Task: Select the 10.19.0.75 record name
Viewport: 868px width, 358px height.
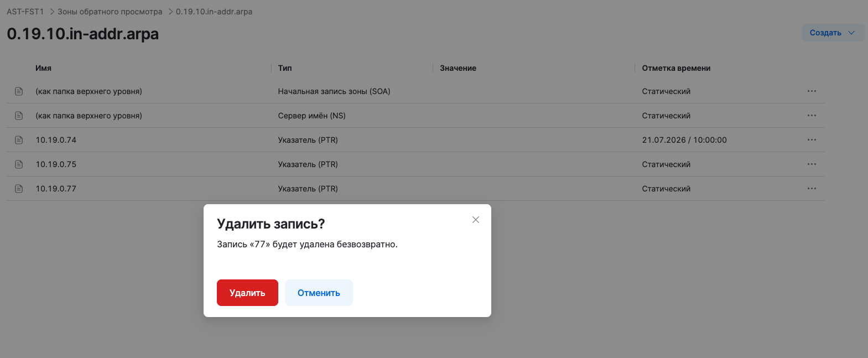Action: tap(56, 164)
